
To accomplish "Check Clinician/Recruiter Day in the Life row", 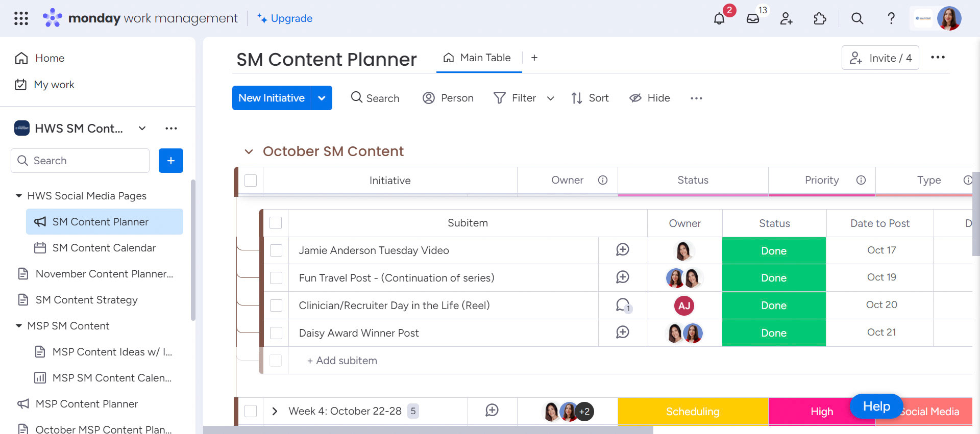I will [276, 305].
